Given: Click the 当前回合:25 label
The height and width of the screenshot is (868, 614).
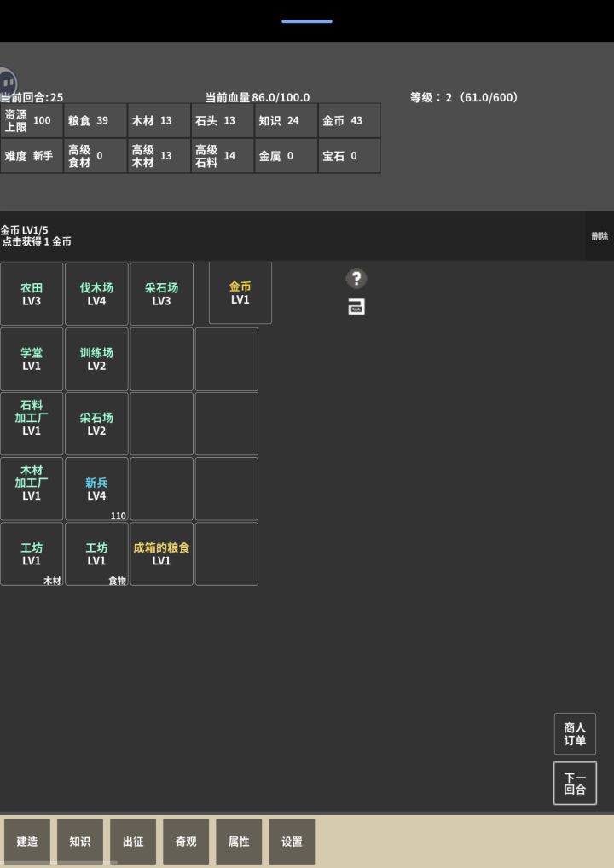Looking at the screenshot, I should click(x=32, y=97).
